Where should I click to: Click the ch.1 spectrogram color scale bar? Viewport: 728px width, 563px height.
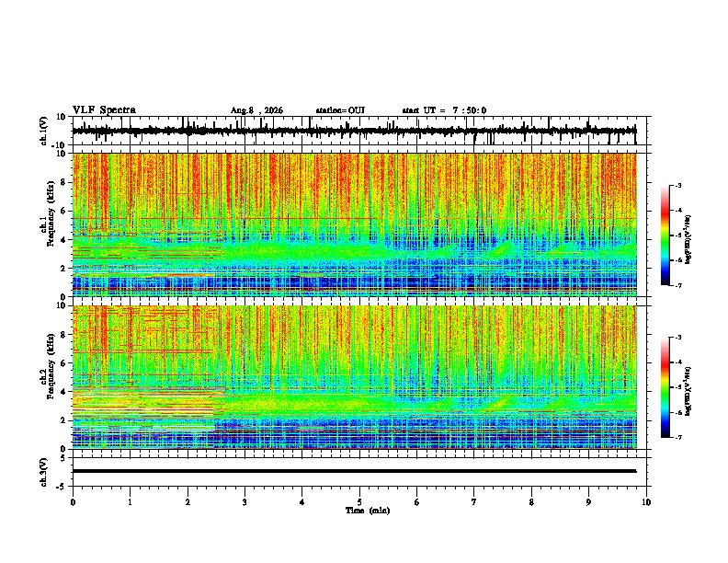coord(665,236)
